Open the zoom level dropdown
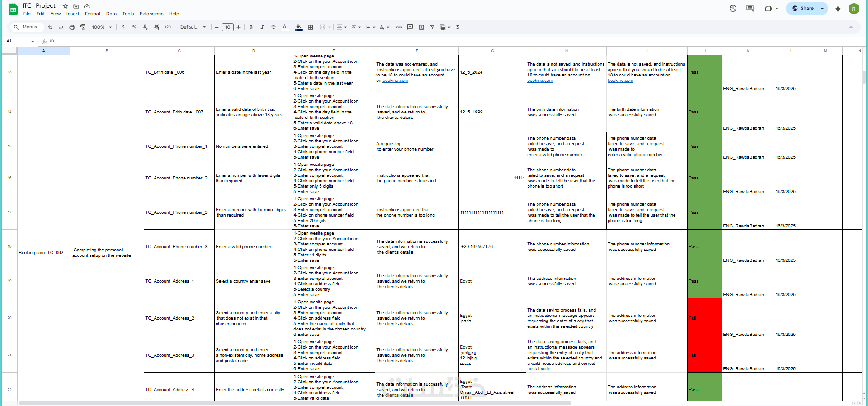 (x=101, y=28)
